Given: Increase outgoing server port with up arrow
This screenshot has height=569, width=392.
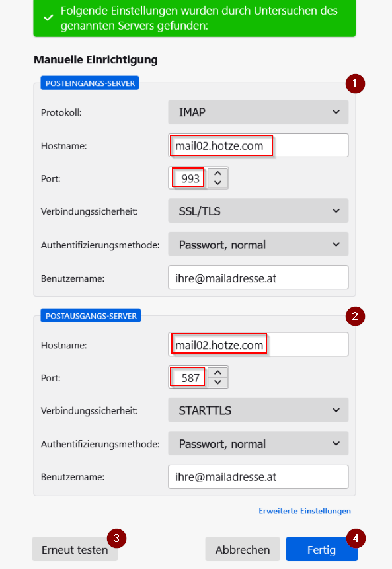Looking at the screenshot, I should click(217, 373).
